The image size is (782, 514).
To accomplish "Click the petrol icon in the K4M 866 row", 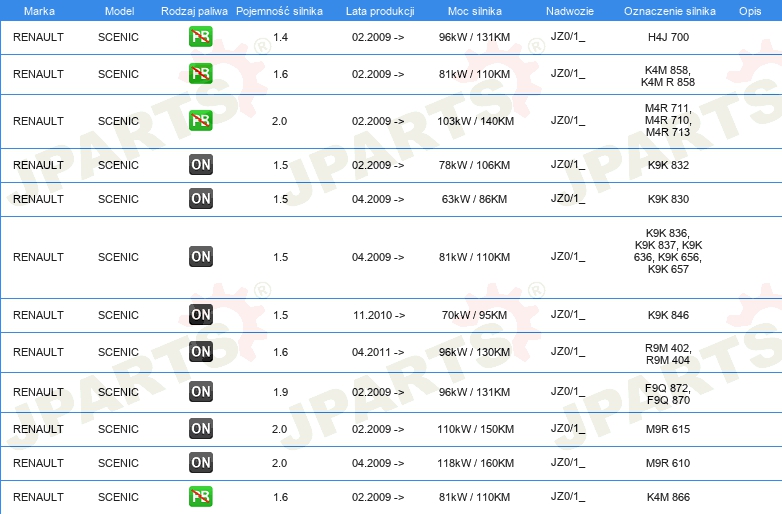I will [200, 497].
